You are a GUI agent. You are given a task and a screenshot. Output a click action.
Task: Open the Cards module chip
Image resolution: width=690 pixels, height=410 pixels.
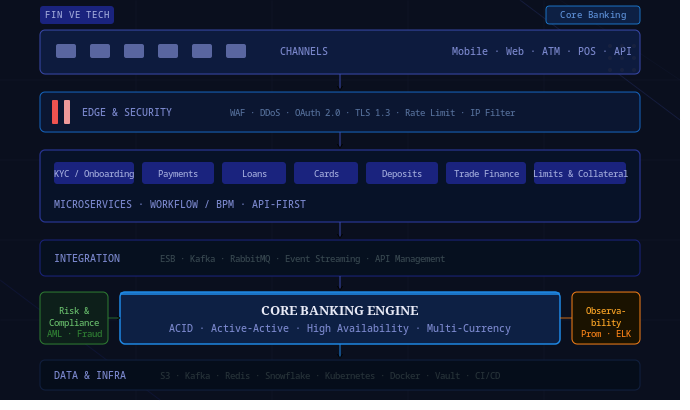click(x=326, y=173)
